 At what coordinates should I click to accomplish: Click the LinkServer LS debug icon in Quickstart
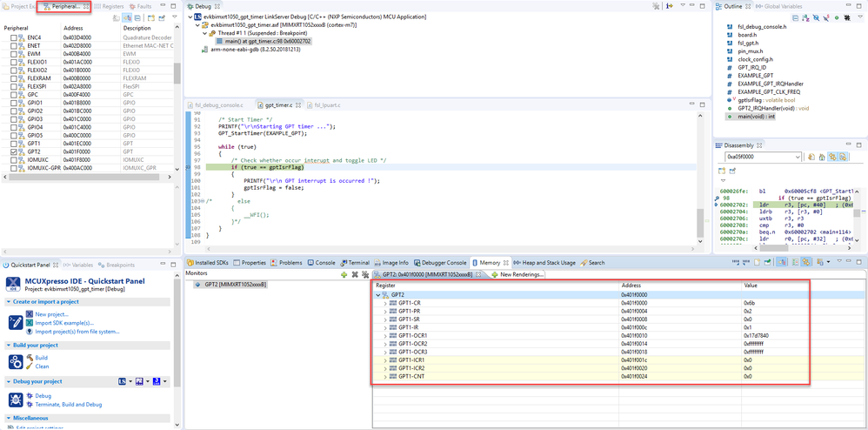[122, 381]
